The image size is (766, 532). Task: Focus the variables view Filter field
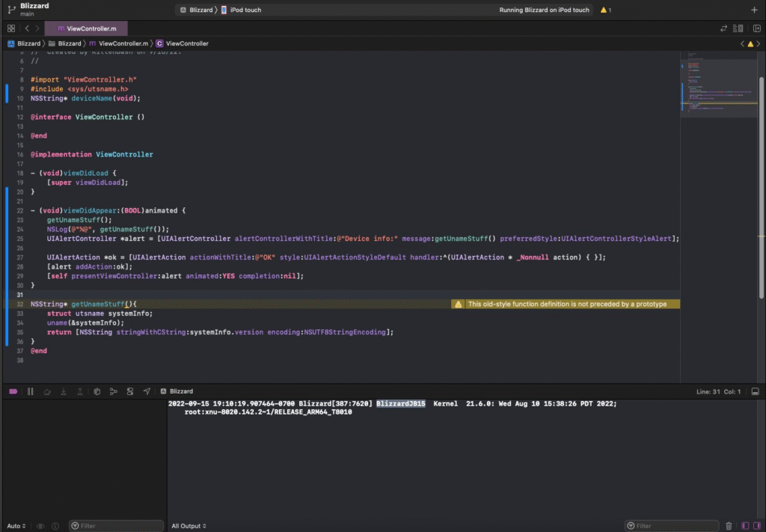pos(116,526)
